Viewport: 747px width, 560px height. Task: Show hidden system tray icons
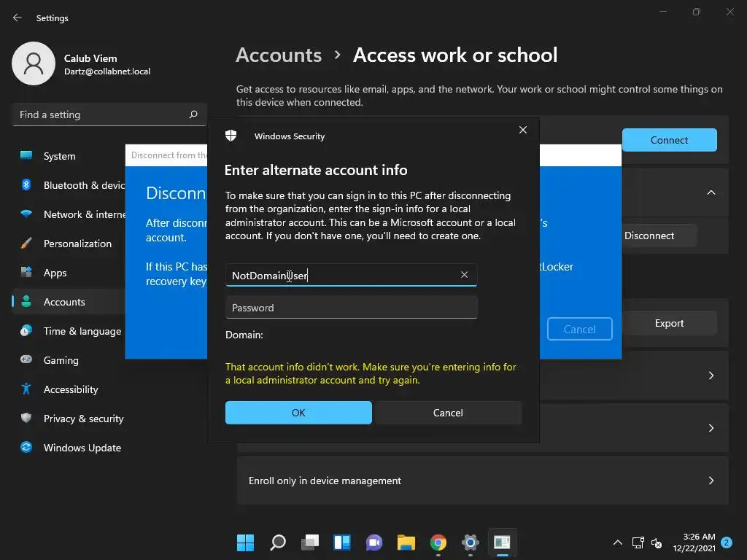tap(617, 542)
